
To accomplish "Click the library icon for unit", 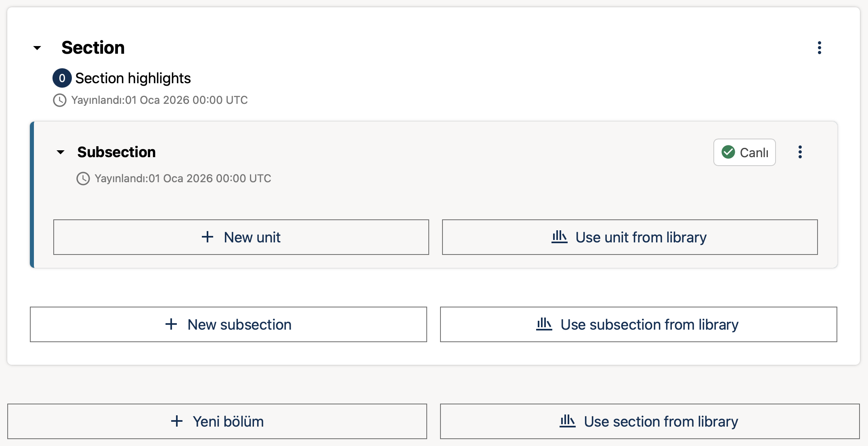I will [559, 237].
